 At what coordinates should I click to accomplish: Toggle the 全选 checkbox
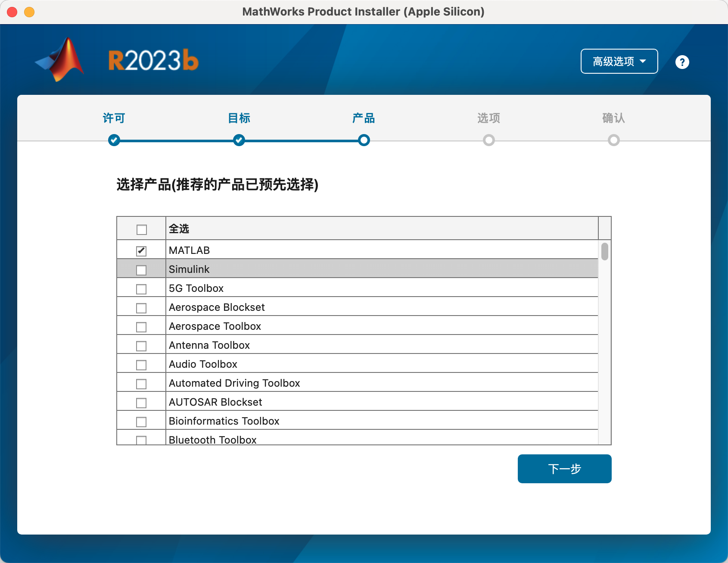tap(141, 229)
